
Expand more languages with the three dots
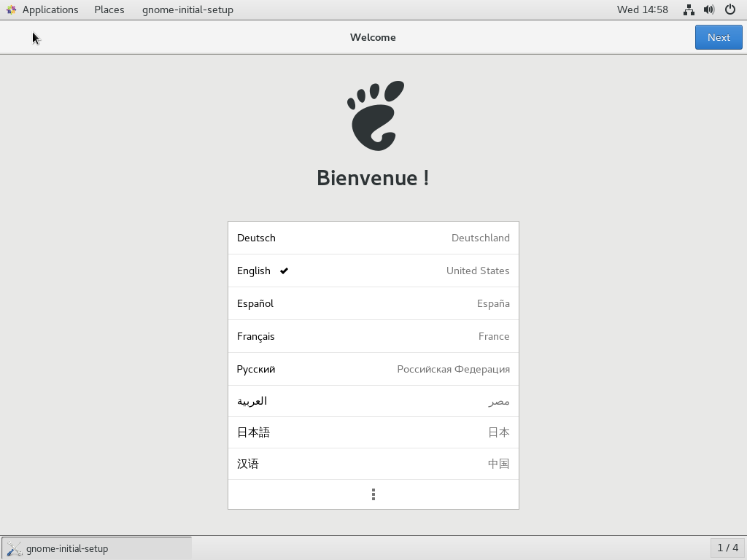point(373,494)
